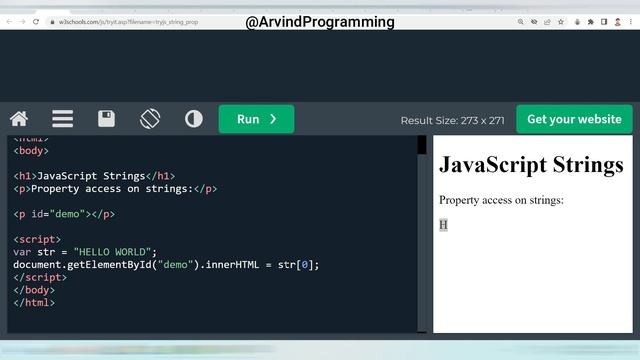Click the JavaScript Strings heading in the result

[531, 165]
